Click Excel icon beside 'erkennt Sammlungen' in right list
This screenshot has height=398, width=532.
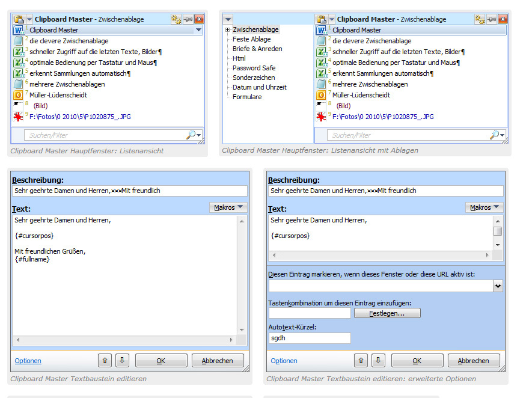pyautogui.click(x=321, y=73)
